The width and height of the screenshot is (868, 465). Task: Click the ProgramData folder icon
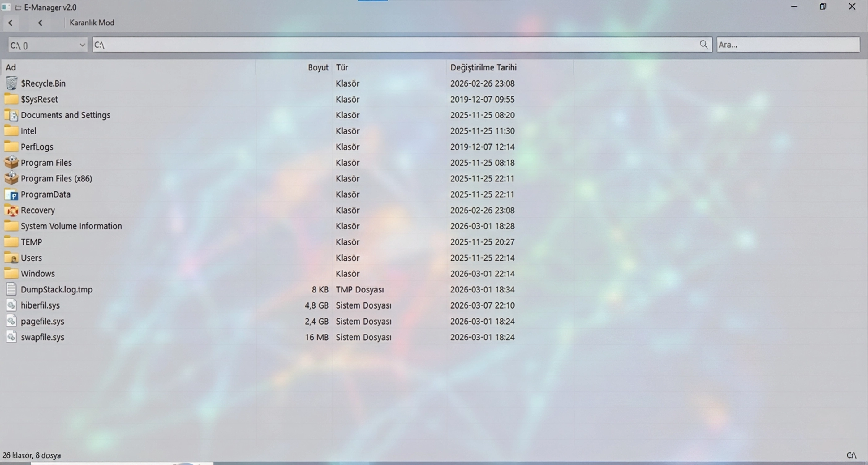click(x=11, y=194)
